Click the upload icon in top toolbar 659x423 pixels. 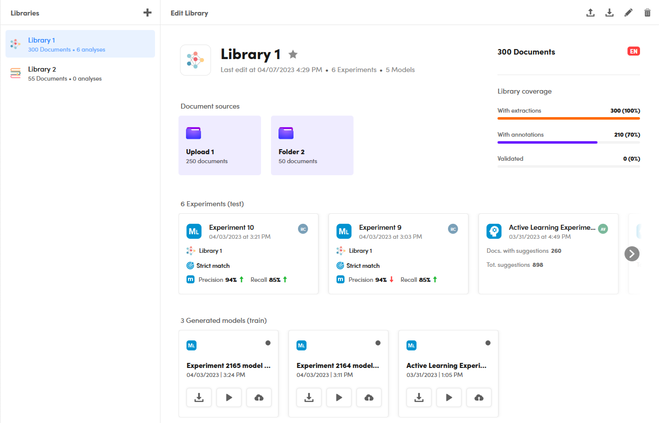[x=590, y=13]
